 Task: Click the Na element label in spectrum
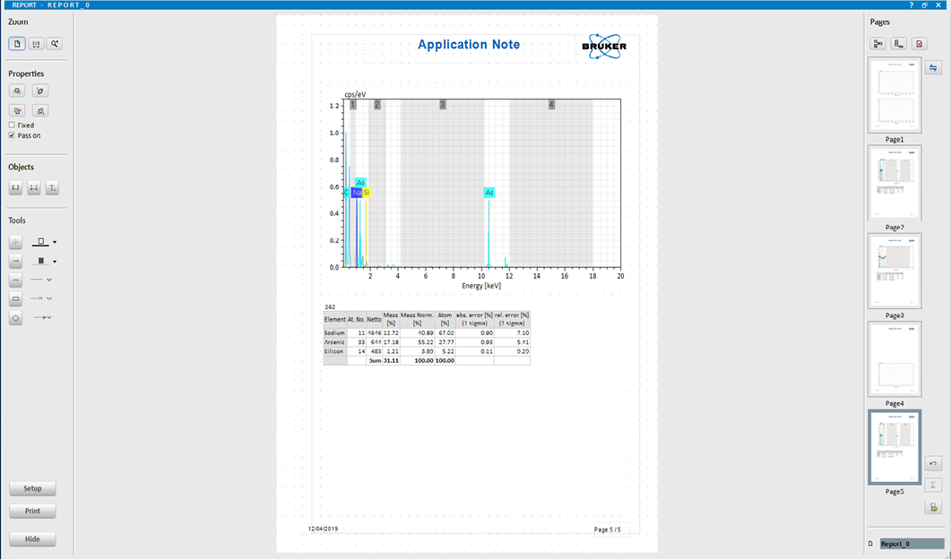pyautogui.click(x=358, y=193)
